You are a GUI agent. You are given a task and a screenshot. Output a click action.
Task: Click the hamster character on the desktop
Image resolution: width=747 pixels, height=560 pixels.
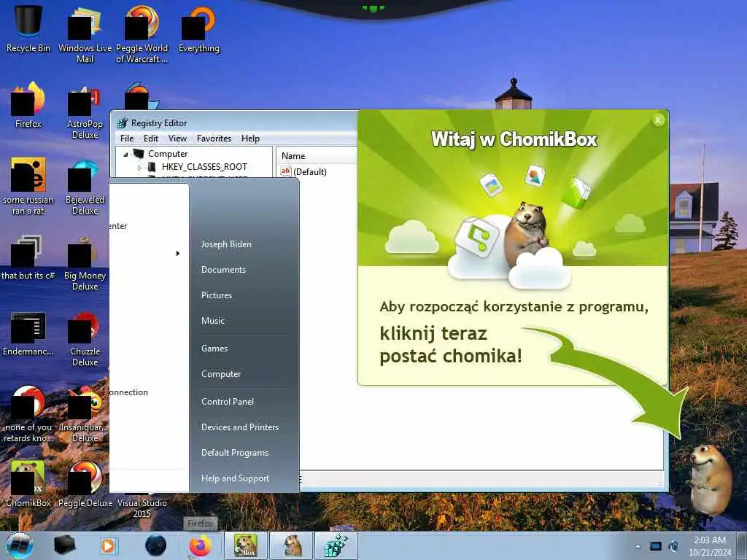coord(710,480)
